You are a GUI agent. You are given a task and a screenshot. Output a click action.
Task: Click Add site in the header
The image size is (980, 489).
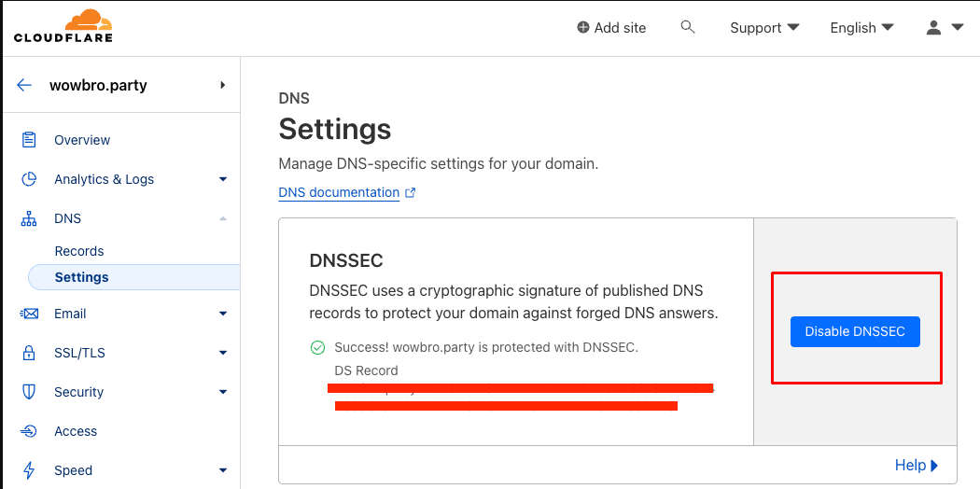coord(611,28)
